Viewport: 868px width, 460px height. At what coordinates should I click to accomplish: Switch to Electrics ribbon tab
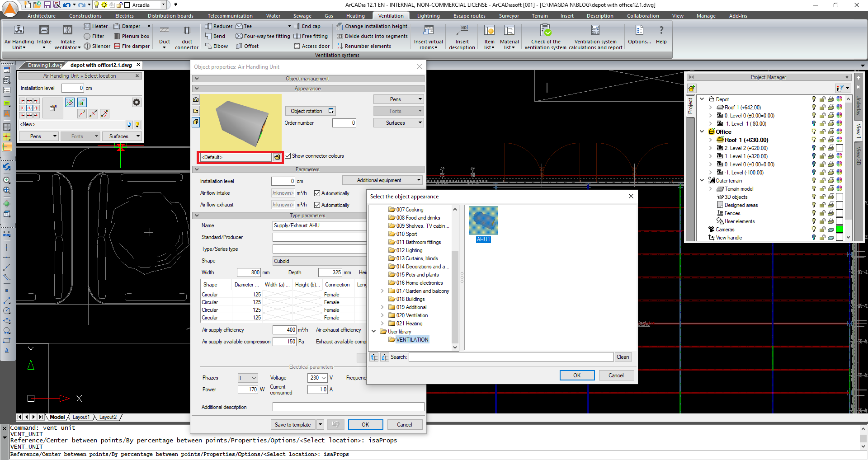pyautogui.click(x=124, y=16)
